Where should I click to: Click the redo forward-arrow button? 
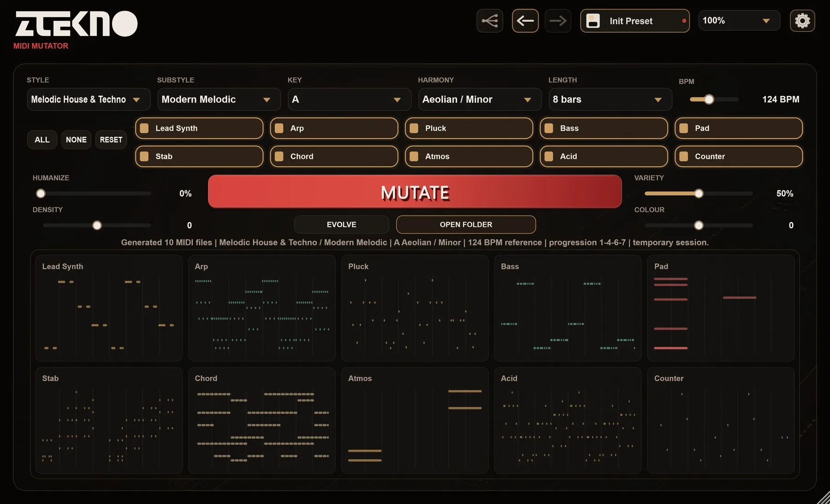point(558,21)
